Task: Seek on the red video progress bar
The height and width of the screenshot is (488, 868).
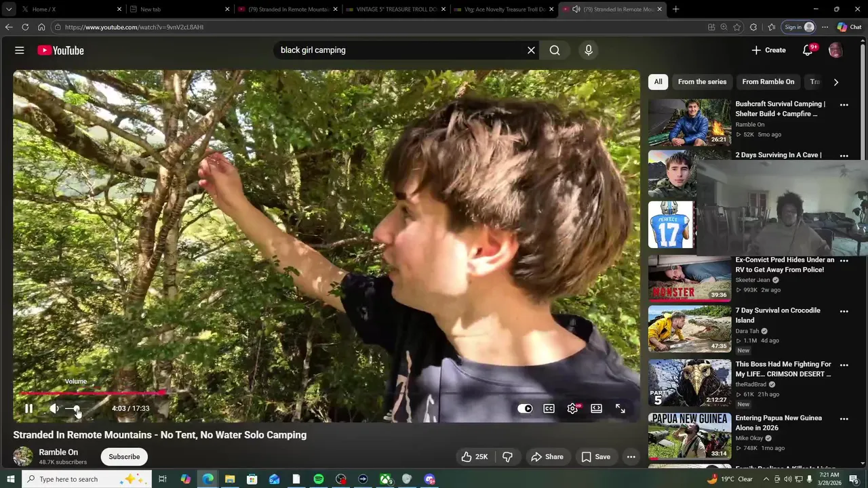Action: (326, 392)
